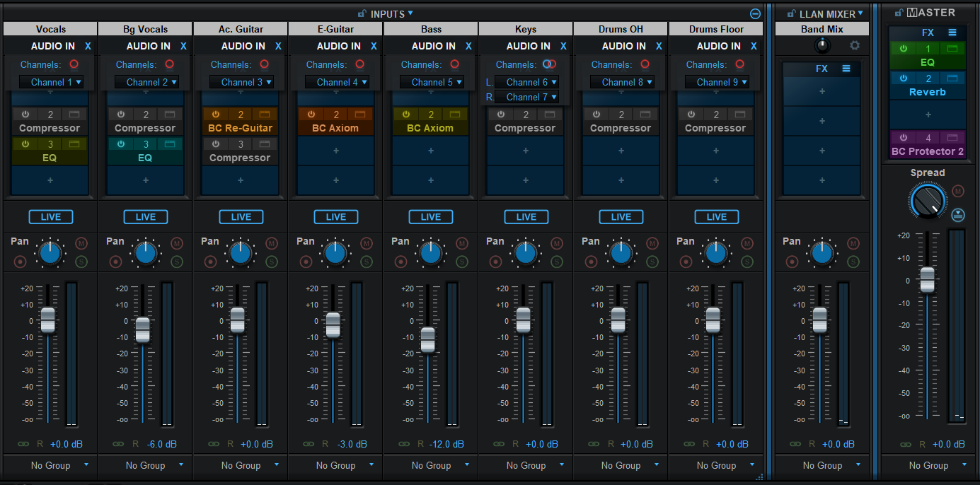Open the Bg Vocals EQ editor icon

(169, 144)
